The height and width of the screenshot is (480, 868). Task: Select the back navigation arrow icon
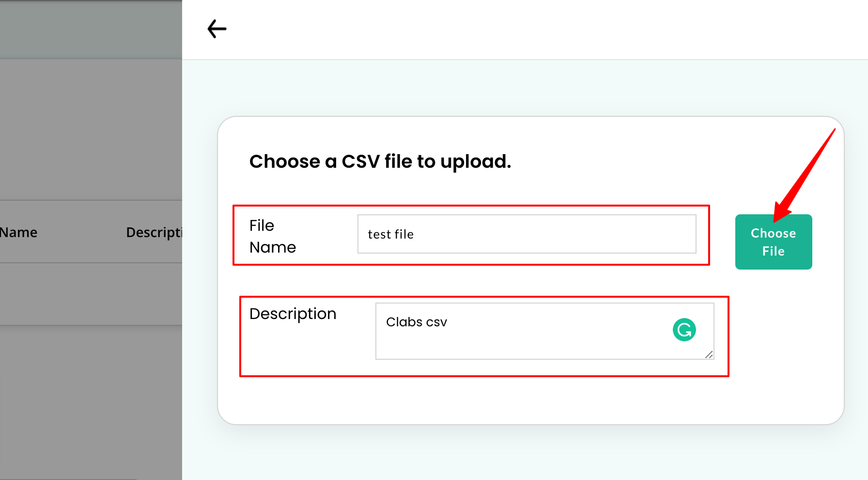[217, 29]
